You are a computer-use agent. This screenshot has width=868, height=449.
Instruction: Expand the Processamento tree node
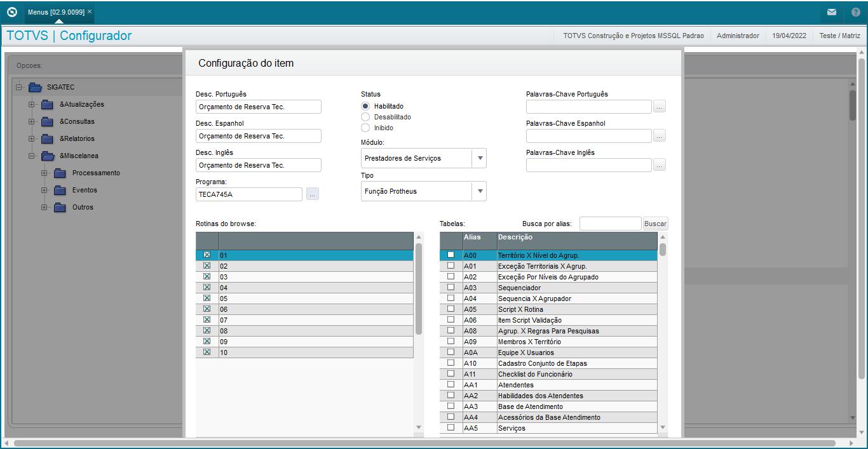pos(44,173)
